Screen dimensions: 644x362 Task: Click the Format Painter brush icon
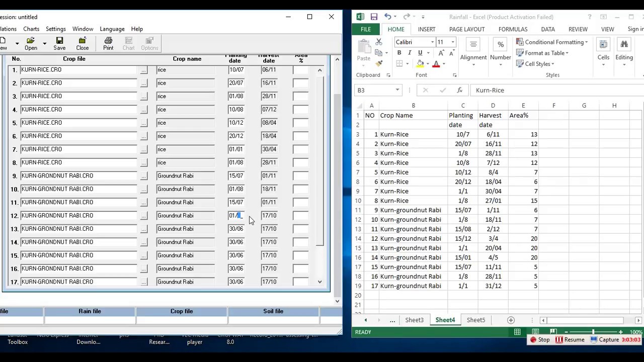[x=379, y=63]
